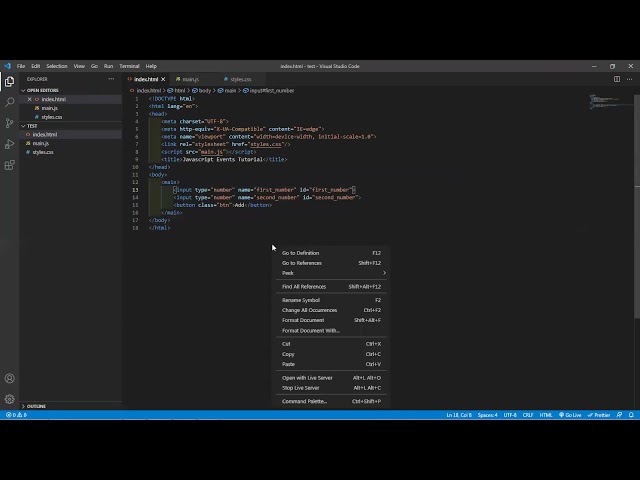
Task: Open the View menu
Action: pos(79,66)
